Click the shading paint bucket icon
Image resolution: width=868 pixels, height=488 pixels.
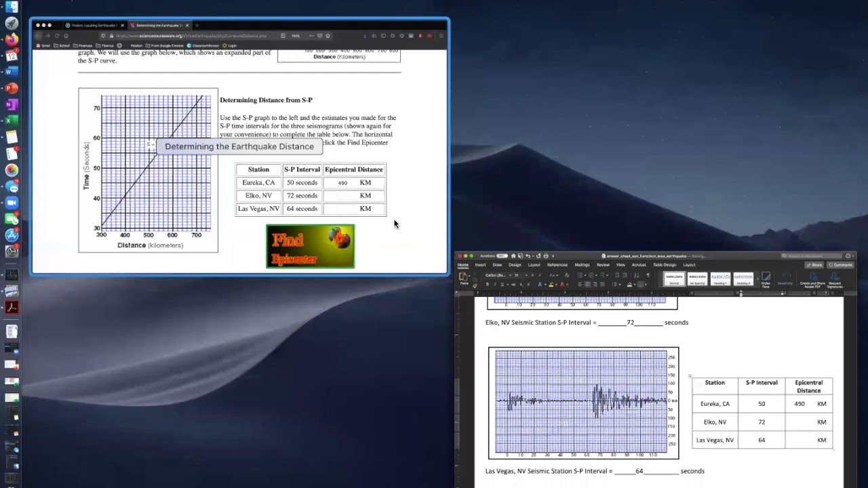(629, 284)
